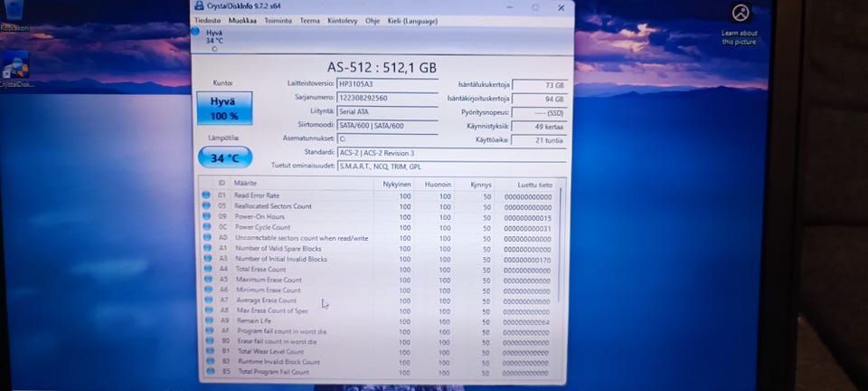868x391 pixels.
Task: Click the status dot for Program fail count in worst die
Action: pyautogui.click(x=210, y=330)
